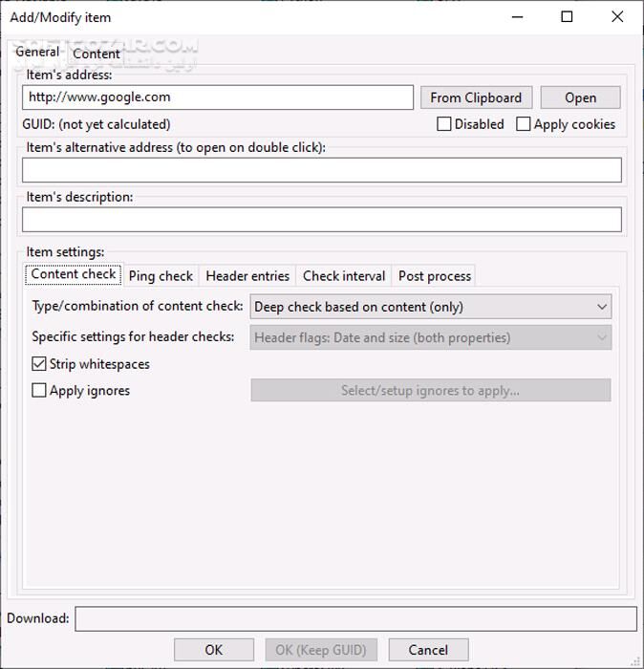Tick the Apply cookies checkbox

tap(524, 124)
